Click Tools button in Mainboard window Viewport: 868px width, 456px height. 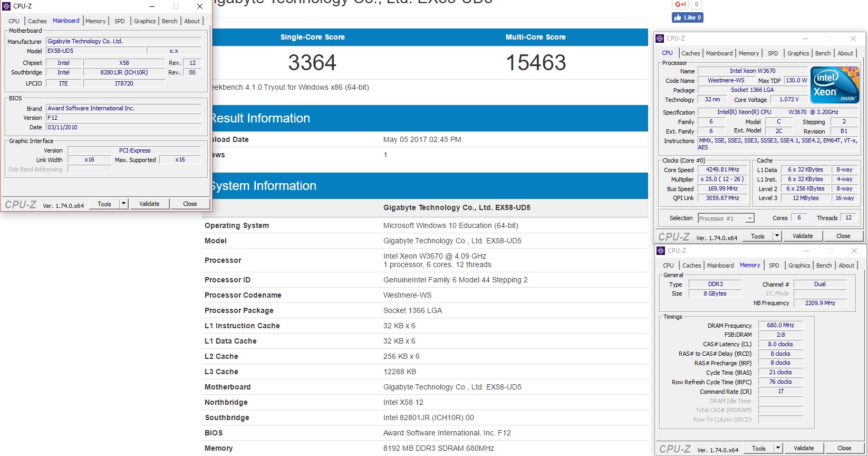104,204
